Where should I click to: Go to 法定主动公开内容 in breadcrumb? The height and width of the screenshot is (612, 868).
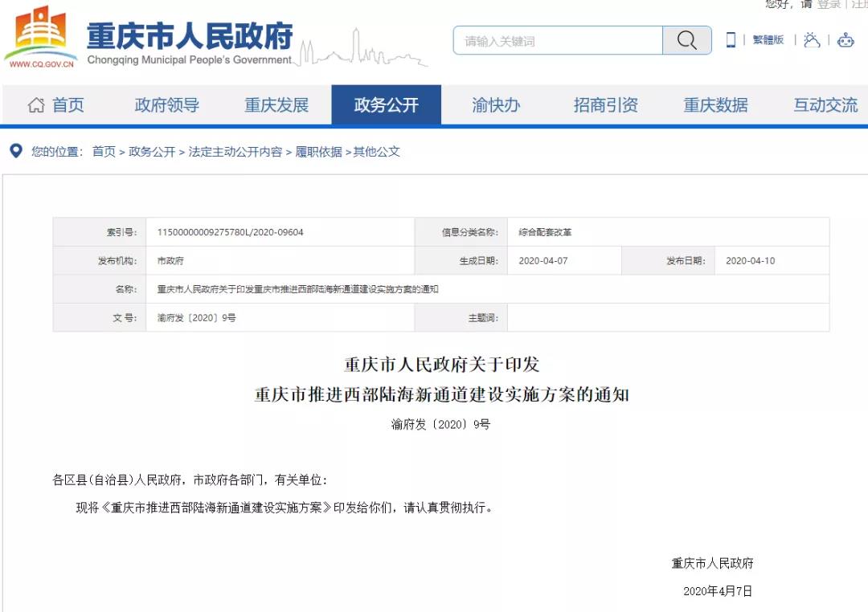[x=235, y=152]
